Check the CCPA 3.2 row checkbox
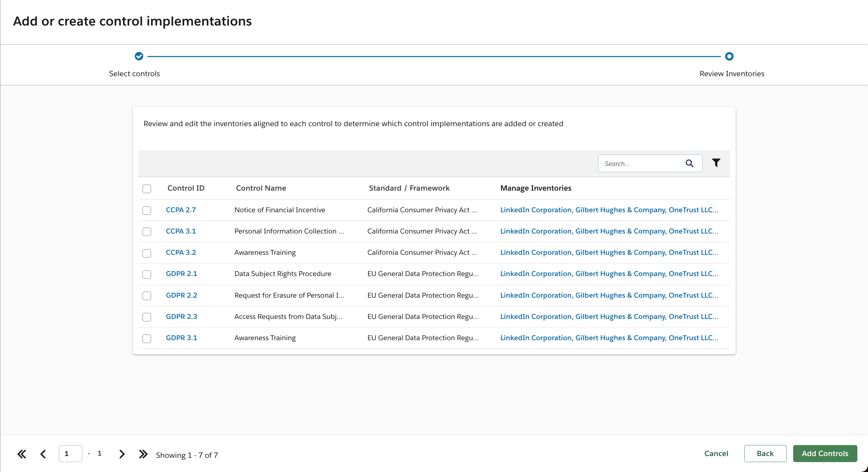Viewport: 868px width, 472px height. point(147,253)
